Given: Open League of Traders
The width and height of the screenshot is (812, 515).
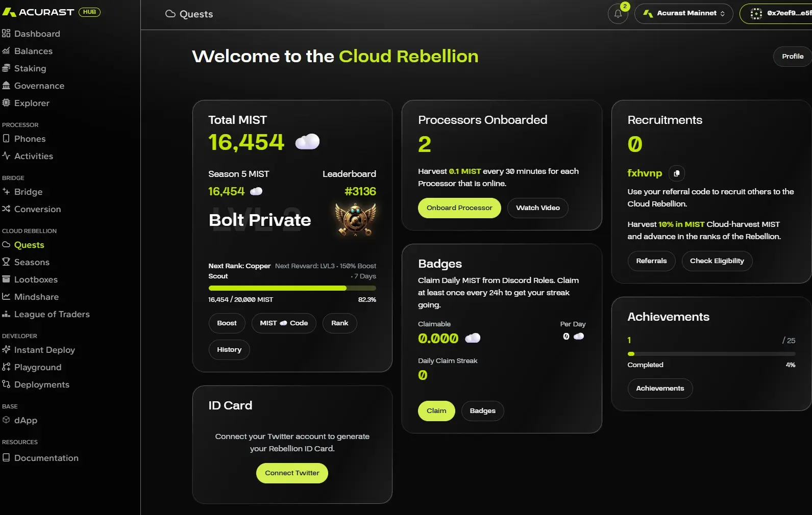Looking at the screenshot, I should (x=52, y=314).
